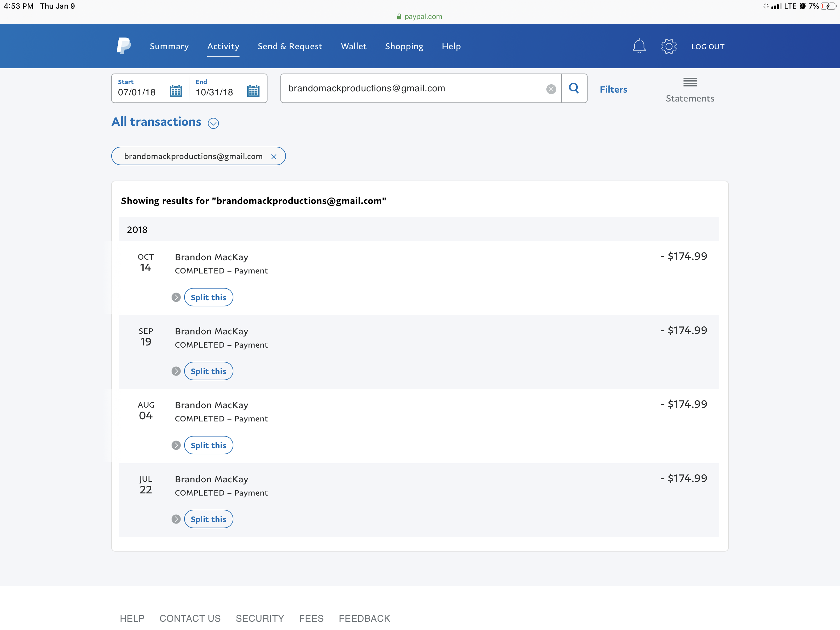Split the Aug 04 payment
This screenshot has height=630, width=840.
[208, 445]
